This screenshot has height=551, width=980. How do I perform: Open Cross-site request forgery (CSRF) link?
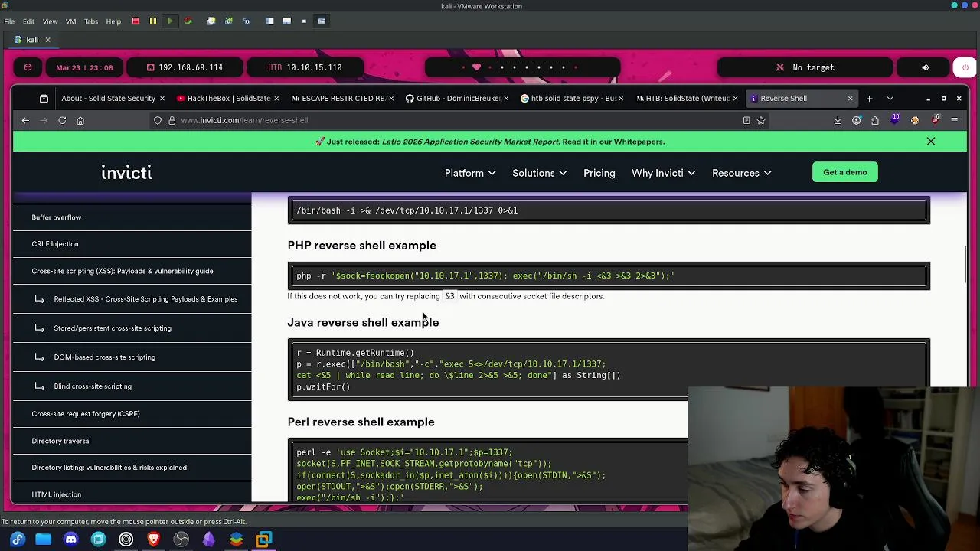[x=86, y=414]
